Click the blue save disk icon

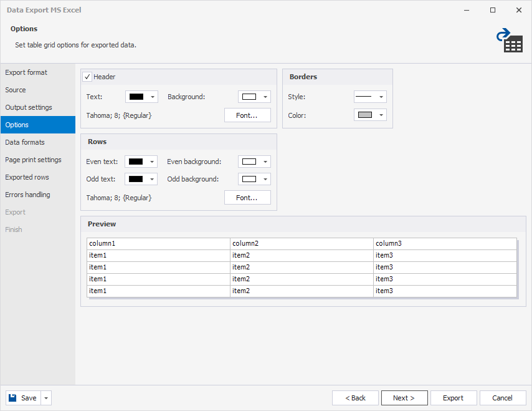coord(14,397)
